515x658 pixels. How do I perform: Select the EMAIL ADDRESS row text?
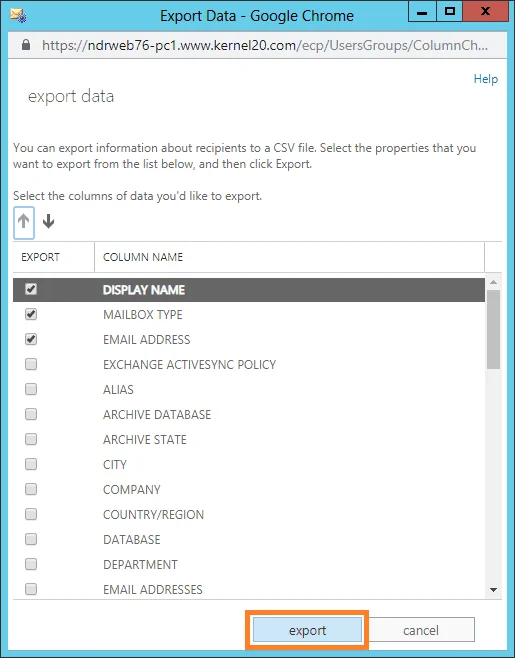click(146, 339)
